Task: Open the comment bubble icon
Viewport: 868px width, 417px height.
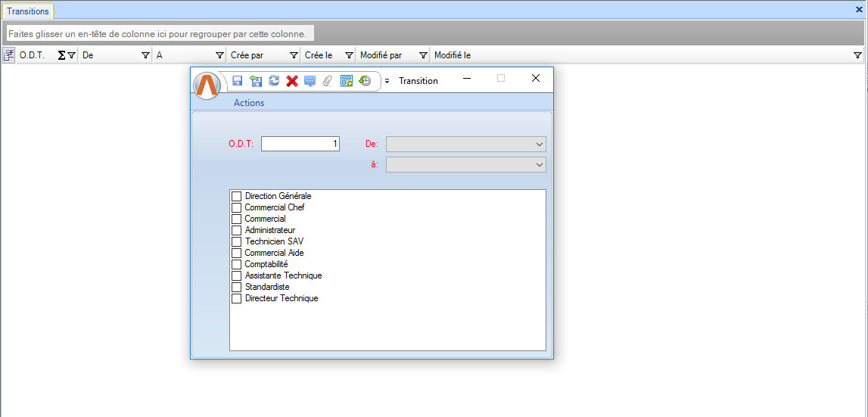Action: 310,81
